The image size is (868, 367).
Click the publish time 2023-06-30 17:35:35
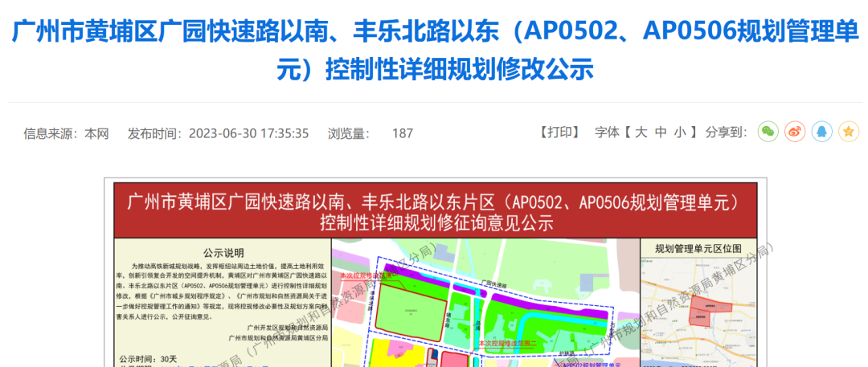click(x=248, y=133)
